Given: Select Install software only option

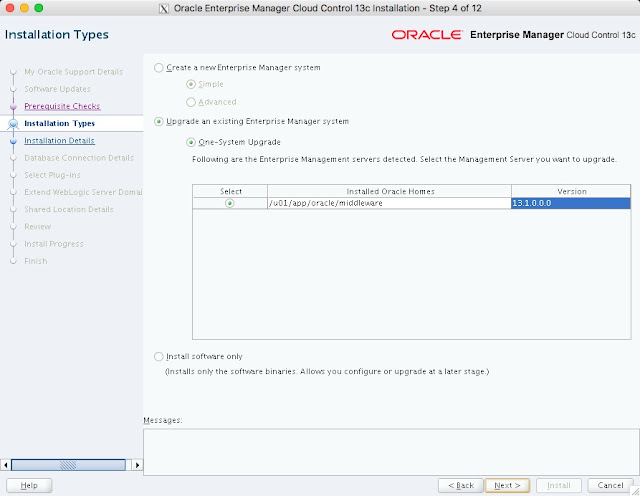Looking at the screenshot, I should pos(159,356).
